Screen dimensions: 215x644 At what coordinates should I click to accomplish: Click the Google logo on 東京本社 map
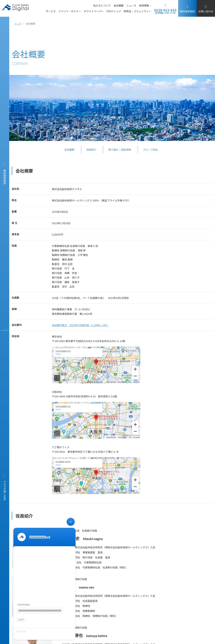96,379
